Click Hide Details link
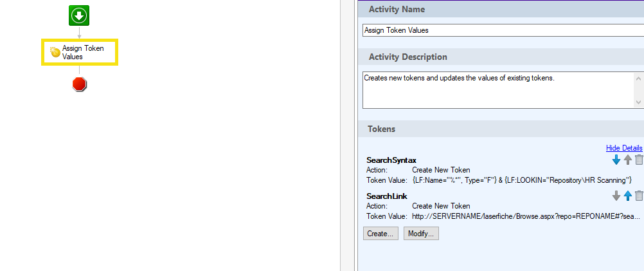Image resolution: width=644 pixels, height=271 pixels. pos(624,148)
